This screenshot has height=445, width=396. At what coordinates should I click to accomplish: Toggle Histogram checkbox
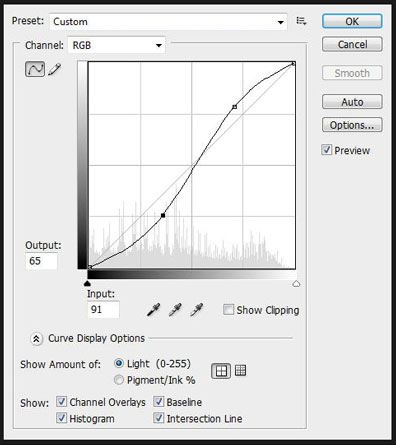[x=61, y=418]
